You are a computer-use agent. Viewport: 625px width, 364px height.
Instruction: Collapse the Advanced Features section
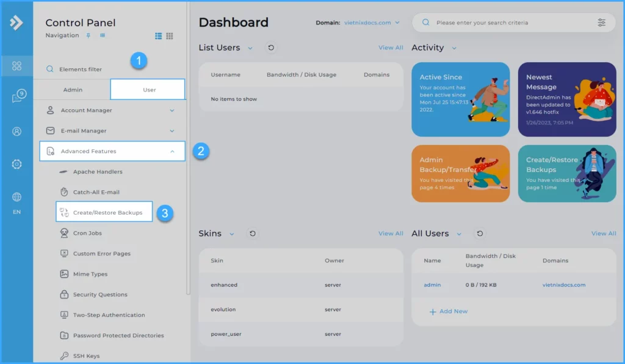click(172, 151)
